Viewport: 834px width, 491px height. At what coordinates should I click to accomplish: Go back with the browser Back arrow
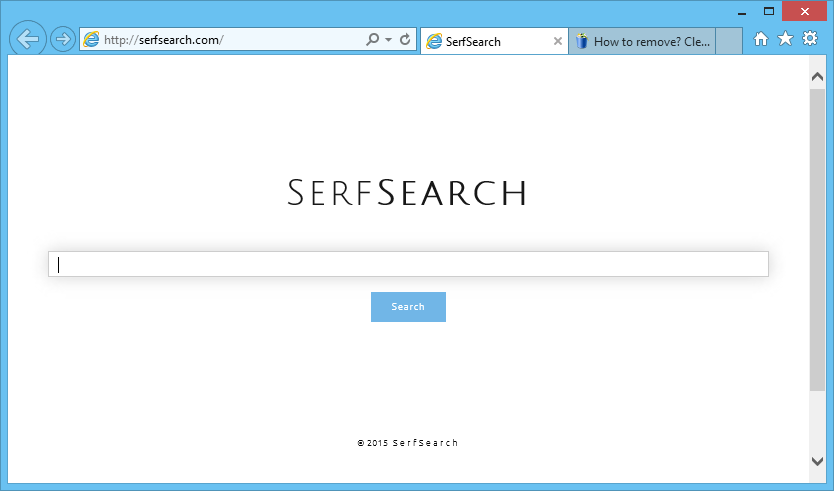point(28,38)
